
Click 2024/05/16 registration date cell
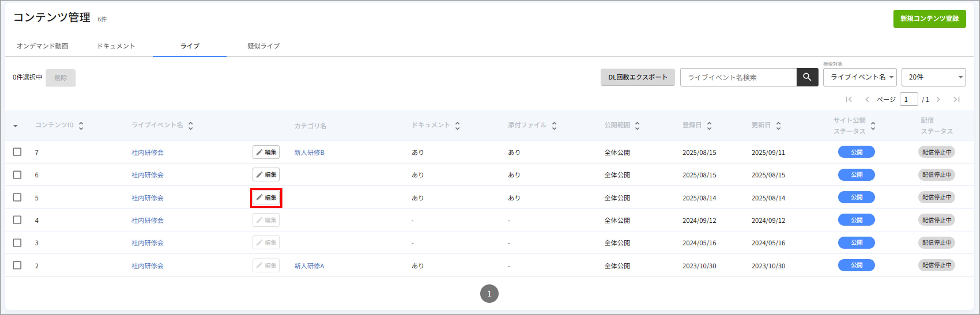699,243
